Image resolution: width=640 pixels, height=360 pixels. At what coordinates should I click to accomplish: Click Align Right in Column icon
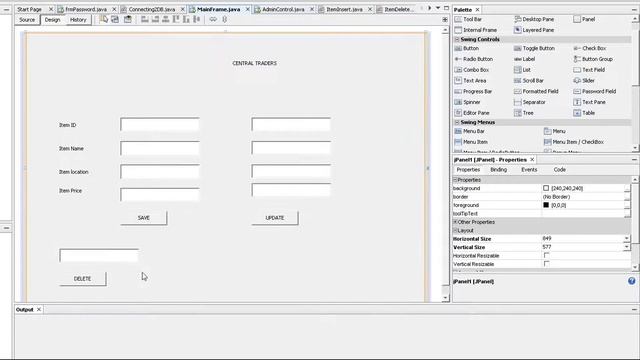(155, 19)
